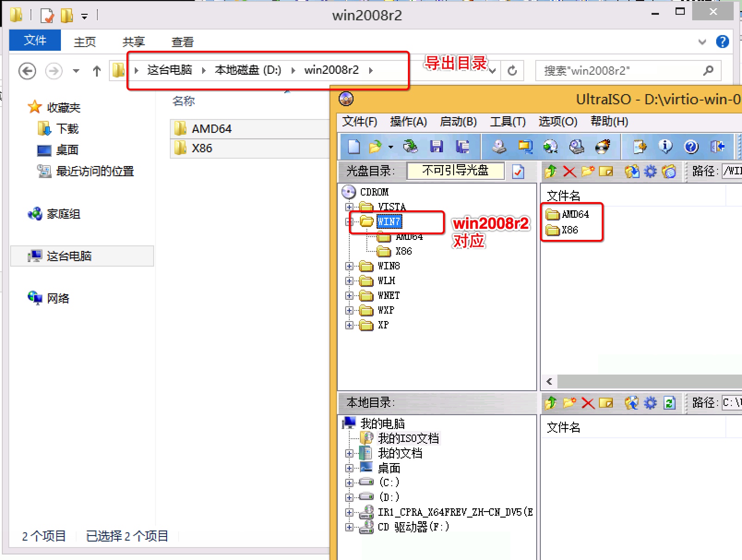Click the Open CD/DVD disc icon
The image size is (742, 560).
click(x=410, y=147)
